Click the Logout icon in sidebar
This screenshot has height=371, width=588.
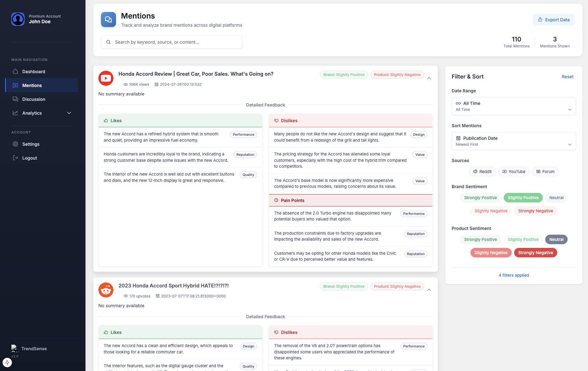point(15,158)
